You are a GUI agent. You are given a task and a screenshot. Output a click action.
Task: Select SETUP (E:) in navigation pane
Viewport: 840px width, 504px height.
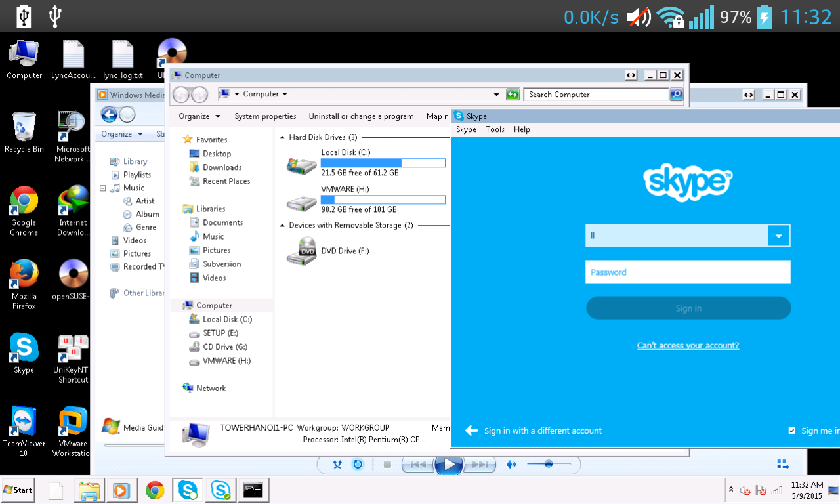[213, 333]
